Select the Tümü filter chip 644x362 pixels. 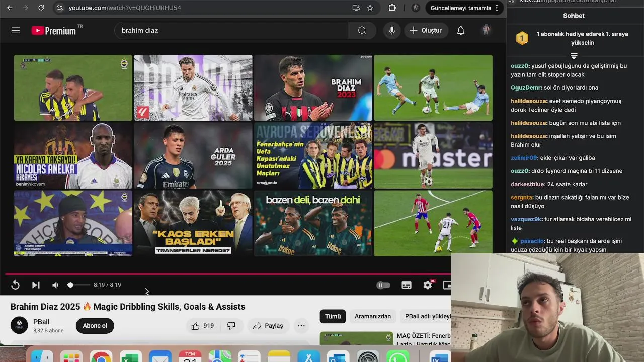pyautogui.click(x=333, y=316)
